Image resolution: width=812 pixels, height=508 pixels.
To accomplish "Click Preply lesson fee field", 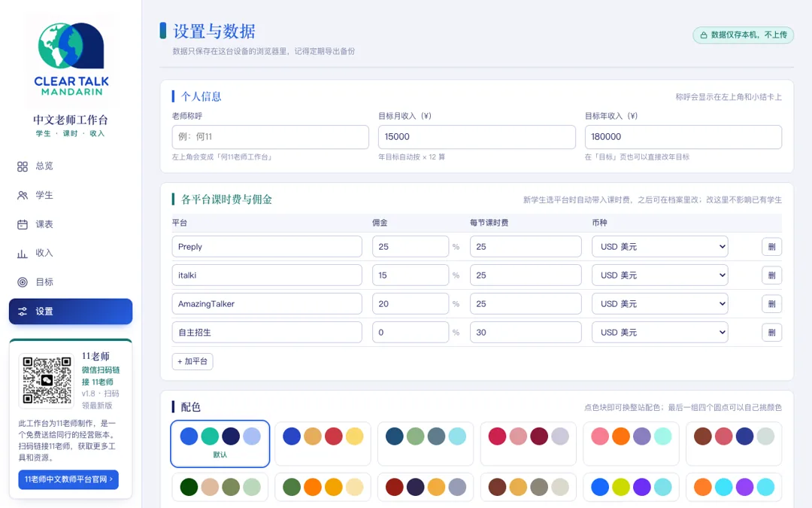I will (x=526, y=247).
